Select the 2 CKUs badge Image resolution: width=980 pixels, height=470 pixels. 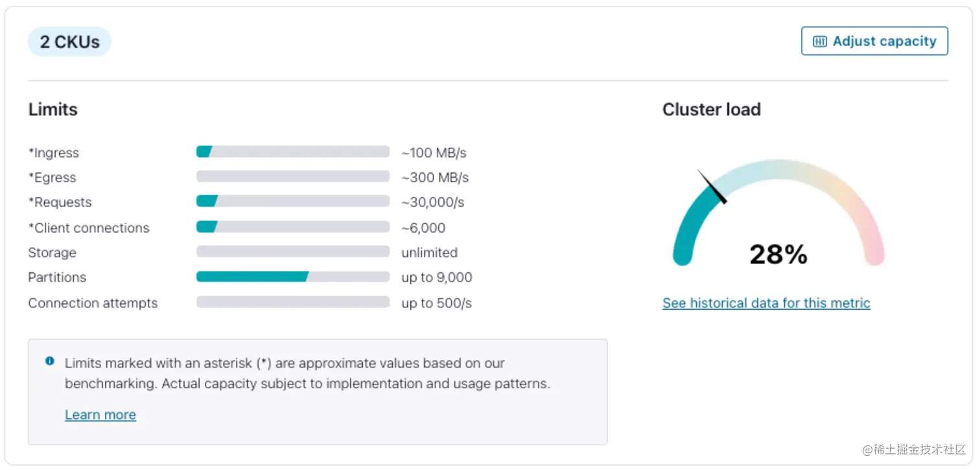pyautogui.click(x=69, y=41)
